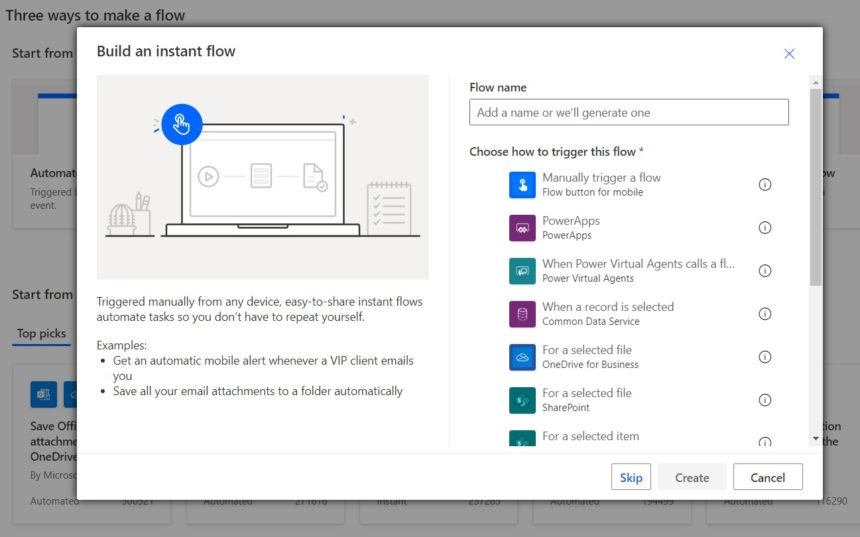This screenshot has height=537, width=860.
Task: Open info for Manually trigger a flow
Action: point(765,185)
